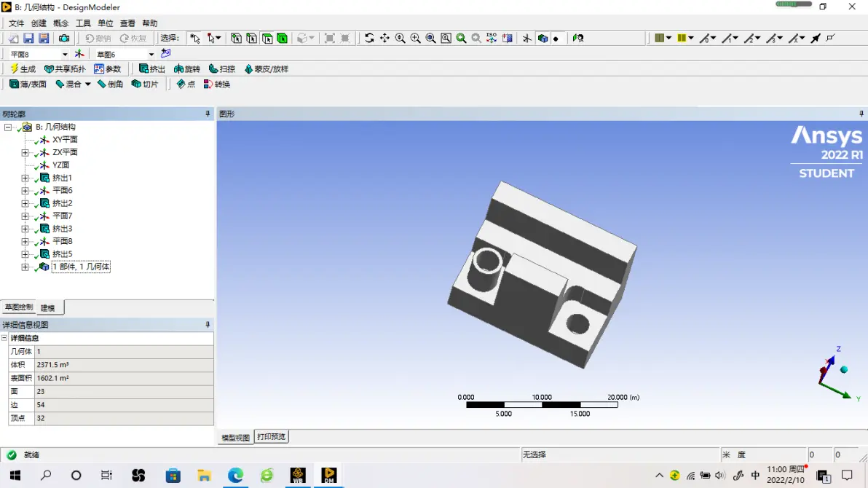Select the Revolve (旋转) tool
Screen dimensions: 868x488
click(x=186, y=68)
